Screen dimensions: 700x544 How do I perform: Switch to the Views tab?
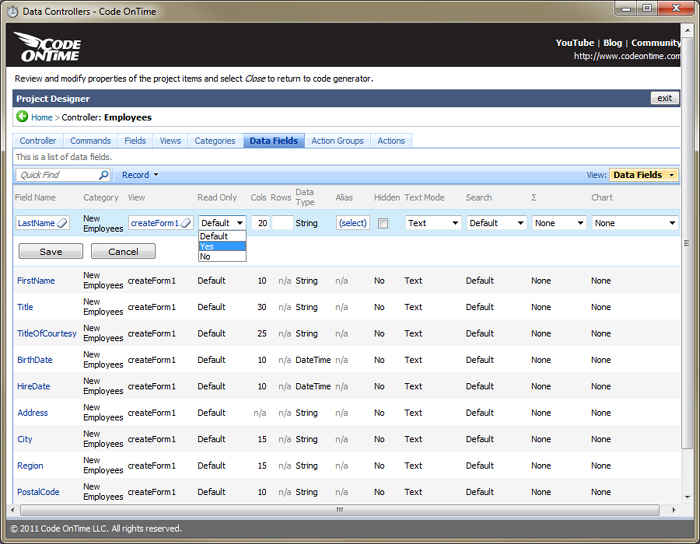[x=170, y=141]
